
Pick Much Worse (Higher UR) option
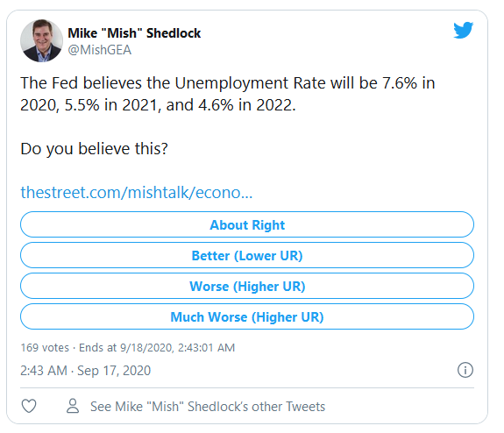[x=247, y=316]
